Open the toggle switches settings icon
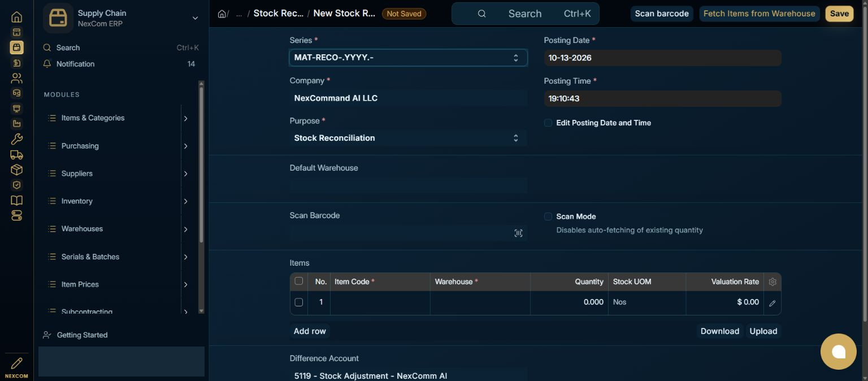 (x=16, y=215)
